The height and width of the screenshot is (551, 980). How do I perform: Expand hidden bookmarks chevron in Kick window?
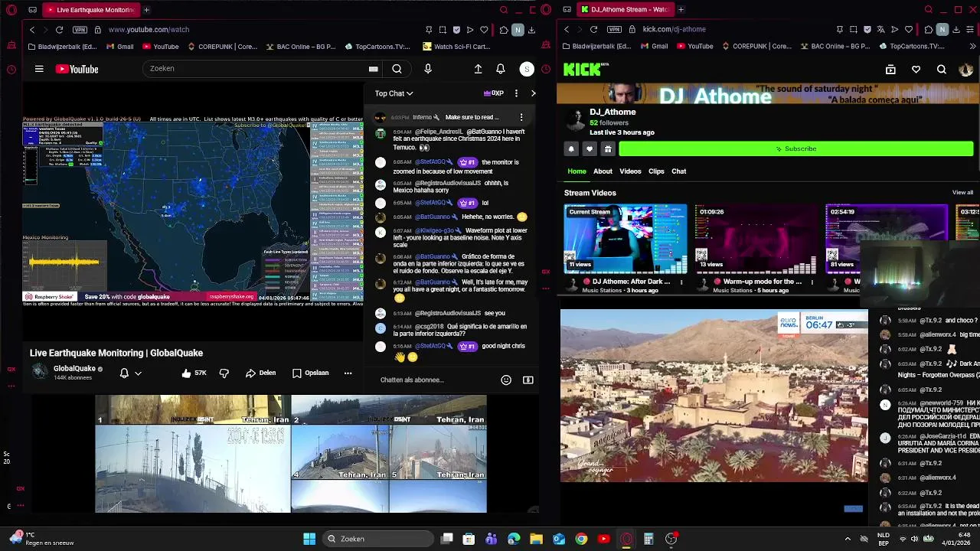972,46
